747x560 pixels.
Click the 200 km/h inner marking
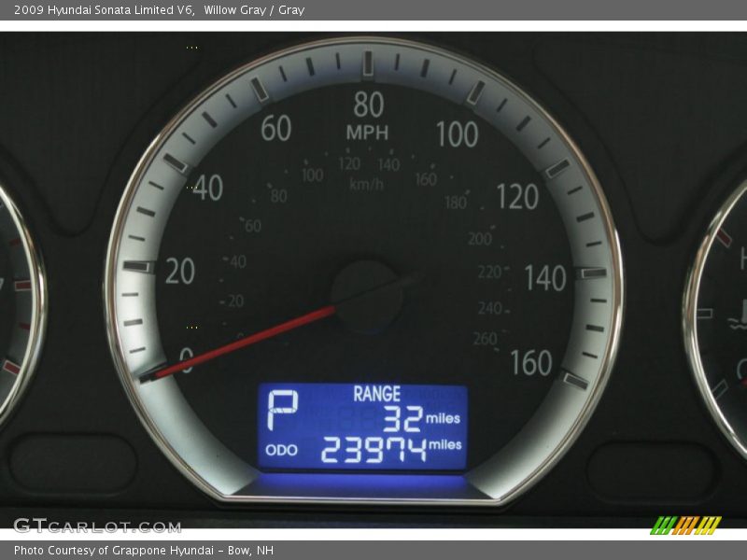click(480, 239)
